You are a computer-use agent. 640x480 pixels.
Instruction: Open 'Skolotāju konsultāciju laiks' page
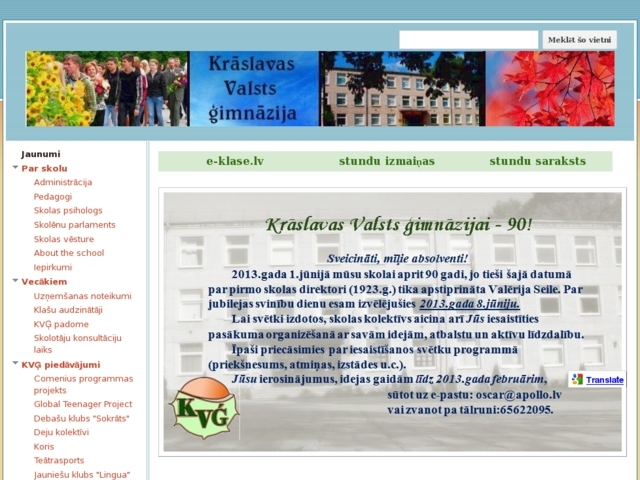pyautogui.click(x=78, y=344)
